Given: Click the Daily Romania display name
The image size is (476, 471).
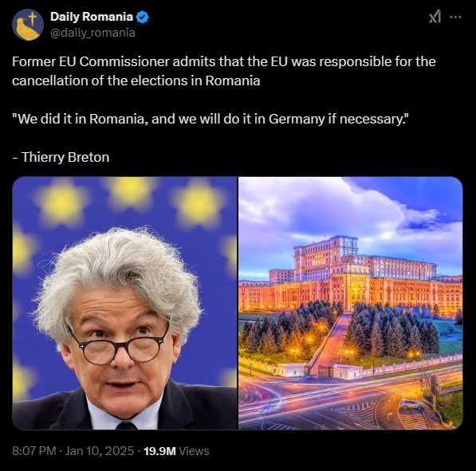Looking at the screenshot, I should pos(92,17).
